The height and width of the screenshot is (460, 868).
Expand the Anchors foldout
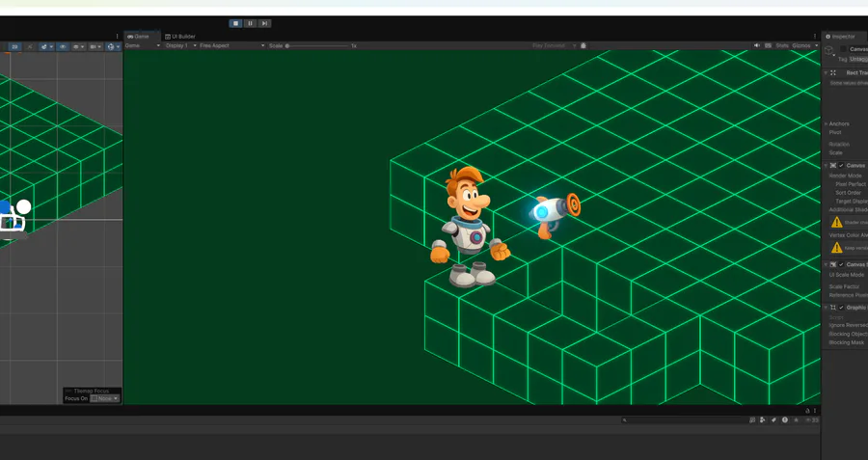tap(826, 124)
